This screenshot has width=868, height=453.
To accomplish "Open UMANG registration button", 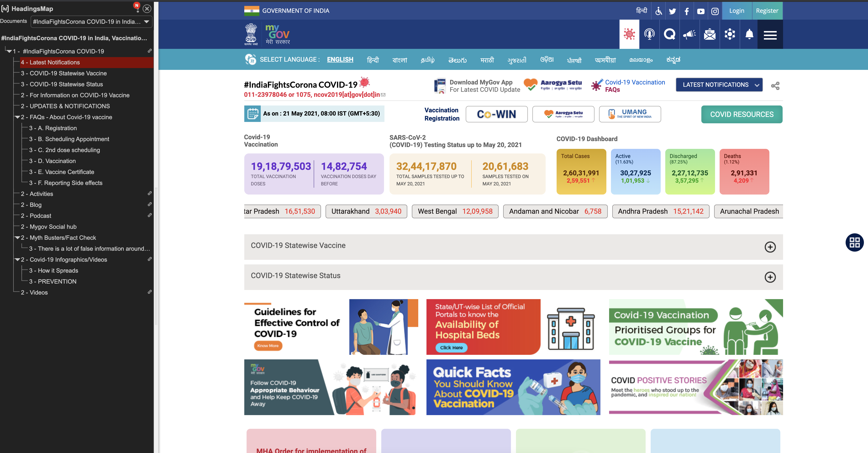I will coord(630,114).
